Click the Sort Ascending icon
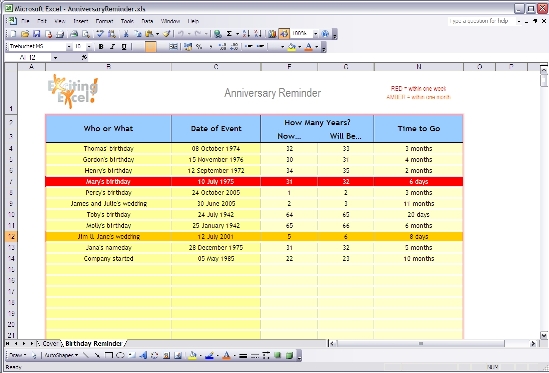The height and width of the screenshot is (373, 549). (x=246, y=34)
